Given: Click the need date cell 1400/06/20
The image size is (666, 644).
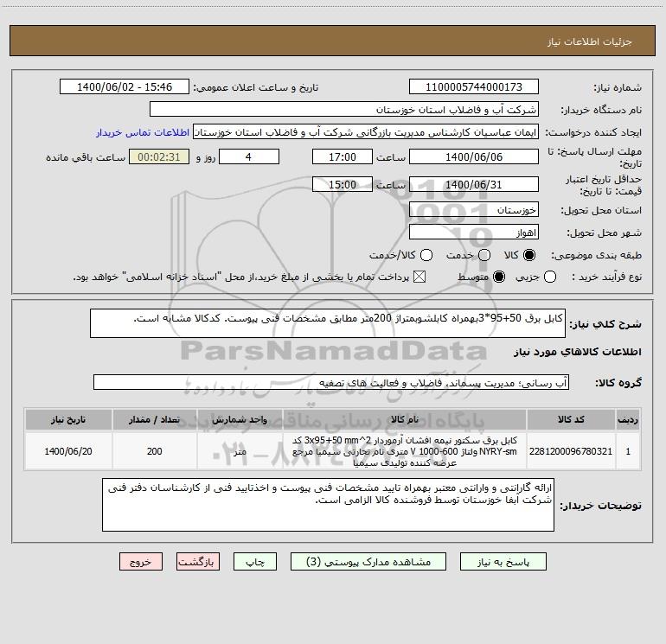Looking at the screenshot, I should point(68,451).
